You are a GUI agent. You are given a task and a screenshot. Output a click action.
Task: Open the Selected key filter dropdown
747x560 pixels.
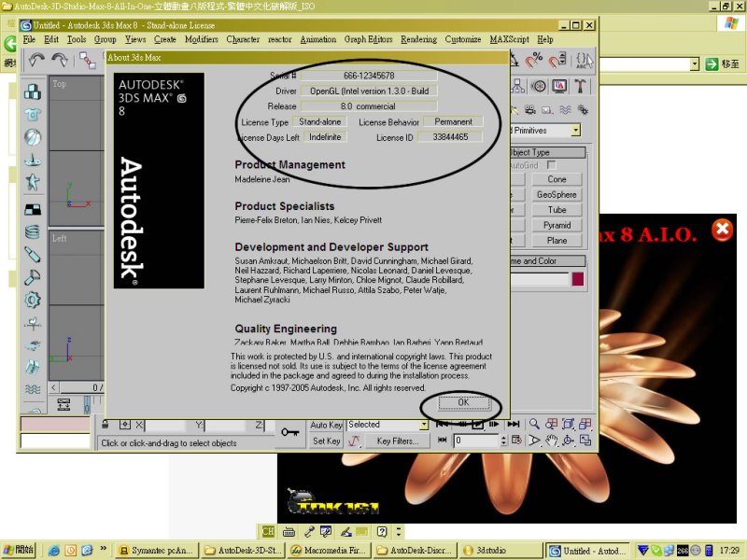tap(424, 425)
